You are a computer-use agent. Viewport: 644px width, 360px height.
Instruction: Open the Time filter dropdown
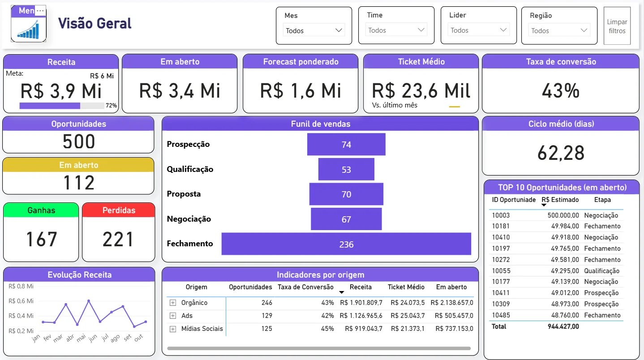pyautogui.click(x=396, y=30)
